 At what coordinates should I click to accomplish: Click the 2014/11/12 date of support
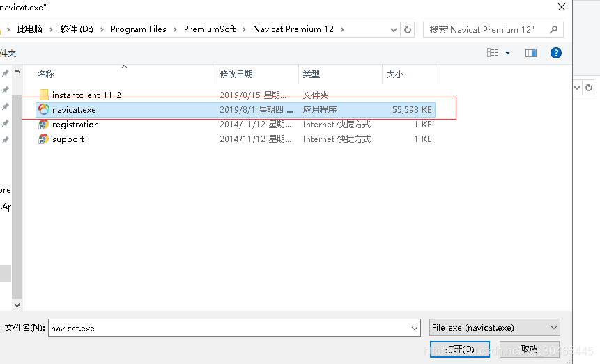(x=255, y=139)
